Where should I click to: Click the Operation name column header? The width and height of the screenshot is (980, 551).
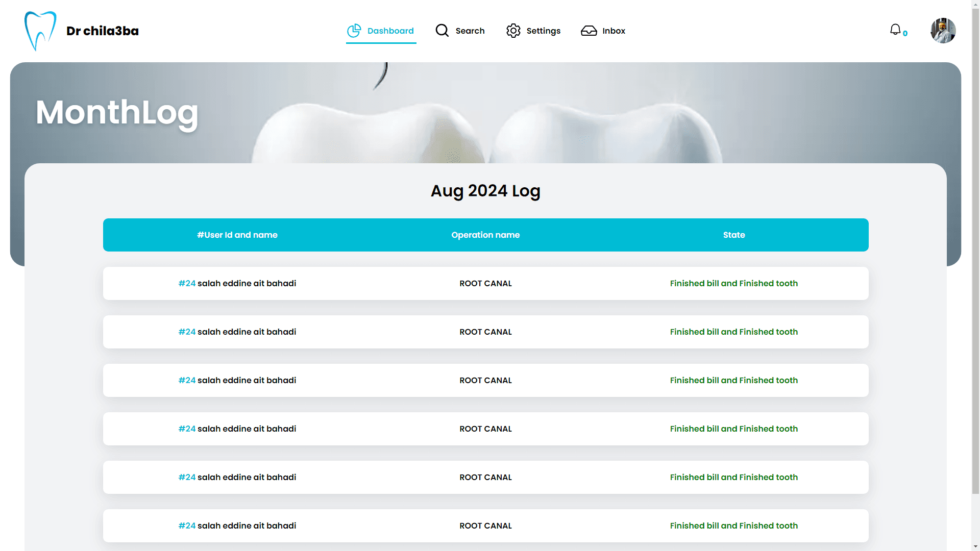[485, 235]
